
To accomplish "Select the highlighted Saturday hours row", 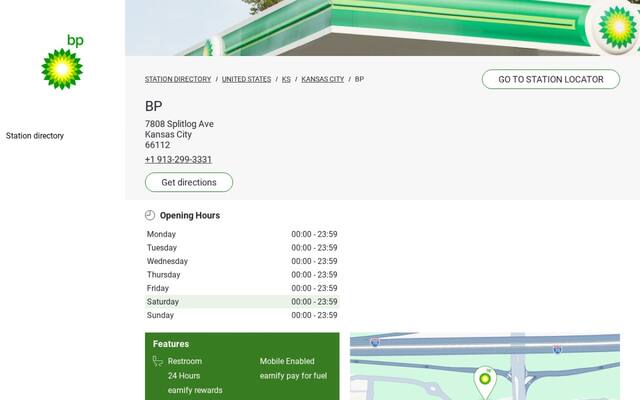I will pyautogui.click(x=242, y=302).
